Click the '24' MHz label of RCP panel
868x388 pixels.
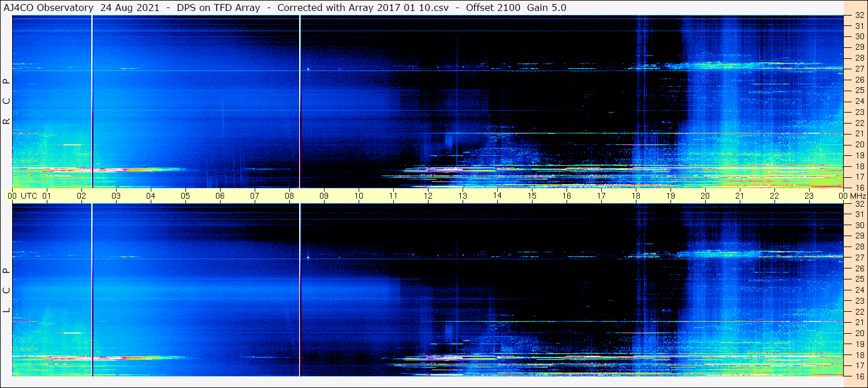(859, 101)
